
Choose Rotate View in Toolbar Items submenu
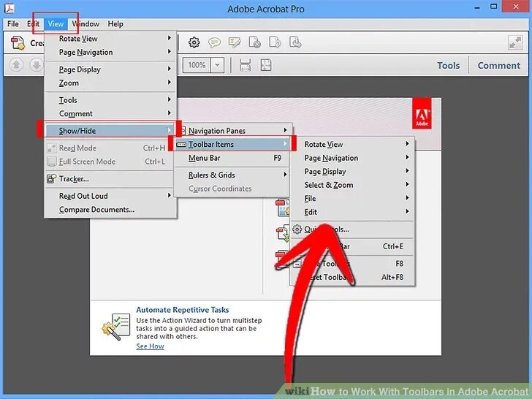point(352,144)
